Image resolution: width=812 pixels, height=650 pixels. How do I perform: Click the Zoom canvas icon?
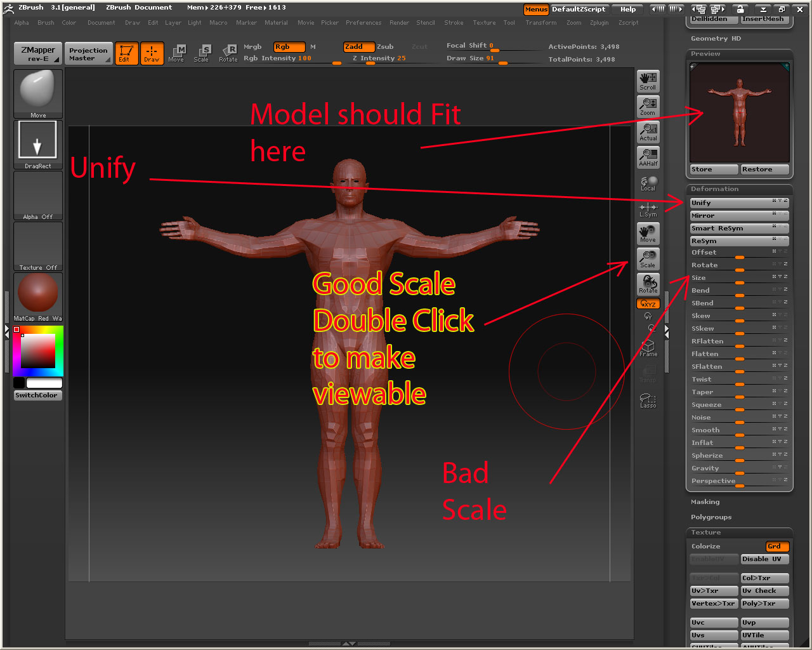[x=648, y=106]
